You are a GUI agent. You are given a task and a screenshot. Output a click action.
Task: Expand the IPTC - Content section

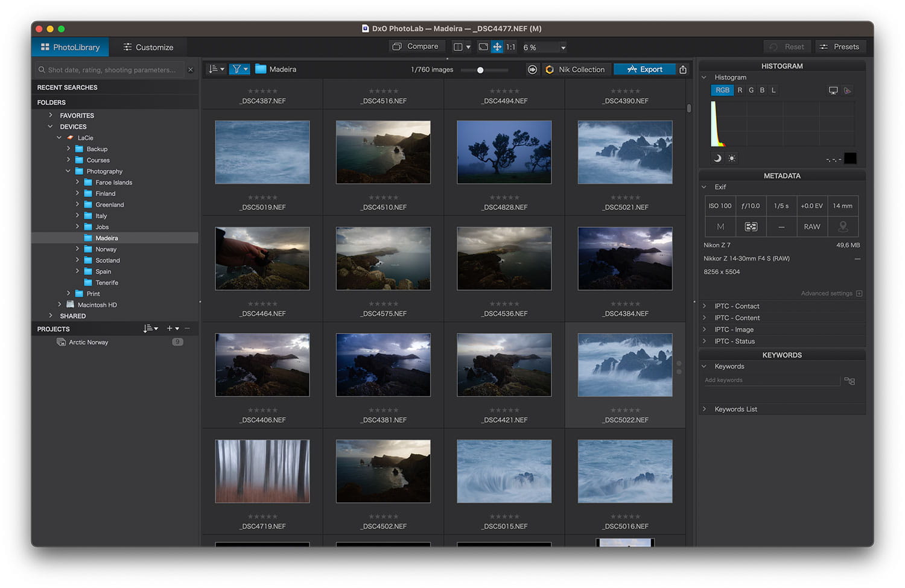[704, 318]
